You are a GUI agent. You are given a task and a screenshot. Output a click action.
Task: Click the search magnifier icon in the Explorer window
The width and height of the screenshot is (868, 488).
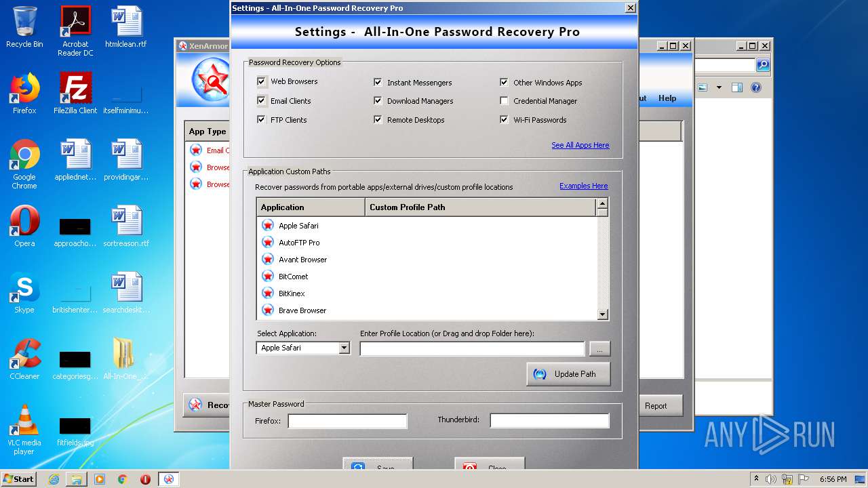click(x=763, y=65)
